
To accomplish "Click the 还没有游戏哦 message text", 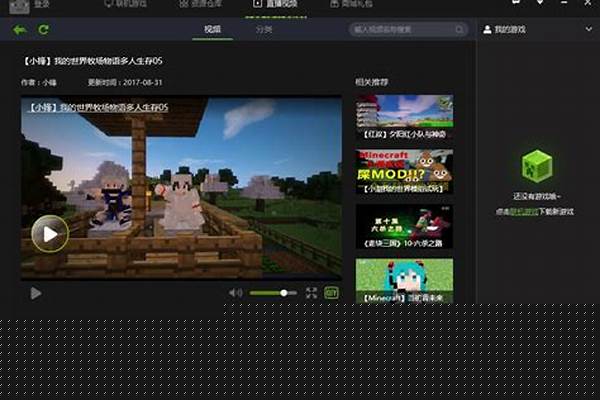I will [536, 196].
